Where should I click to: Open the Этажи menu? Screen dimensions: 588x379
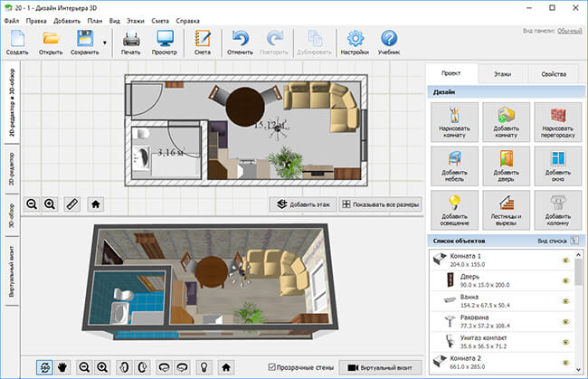[136, 21]
